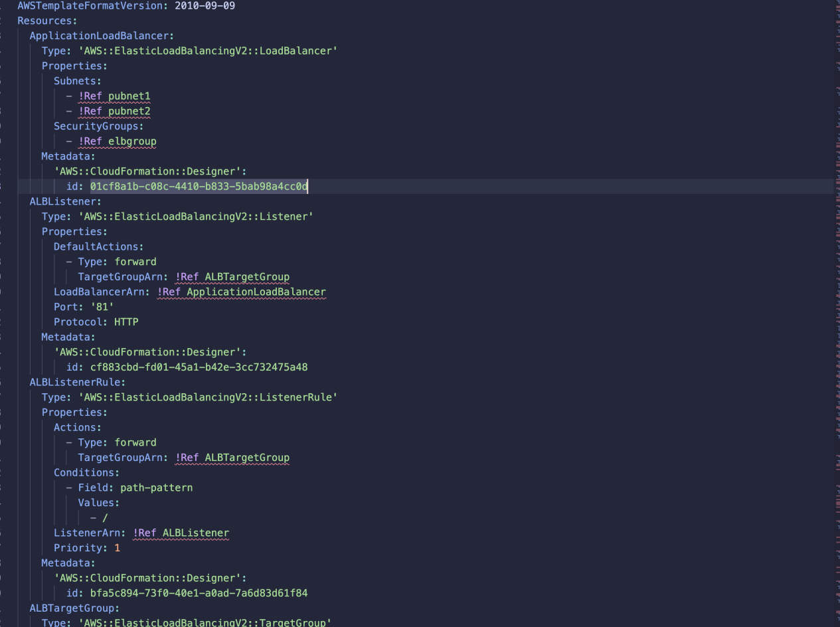Viewport: 840px width, 627px height.
Task: Click the Port value '81'
Action: [102, 307]
